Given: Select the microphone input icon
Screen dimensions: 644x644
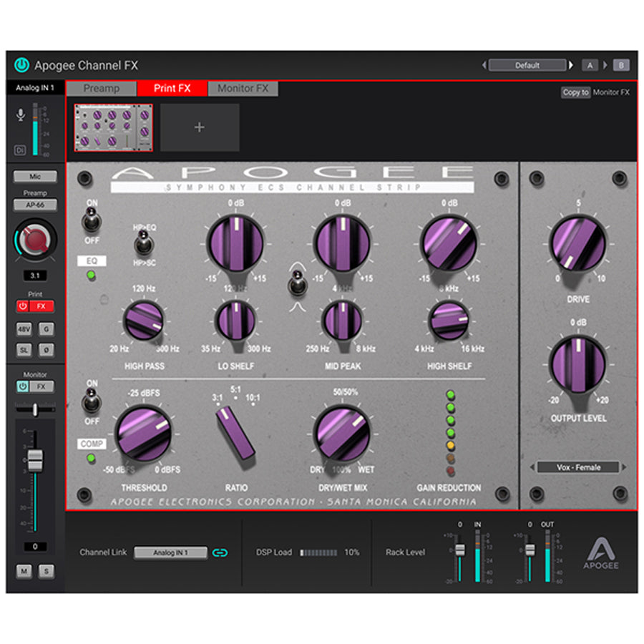Looking at the screenshot, I should tap(21, 113).
